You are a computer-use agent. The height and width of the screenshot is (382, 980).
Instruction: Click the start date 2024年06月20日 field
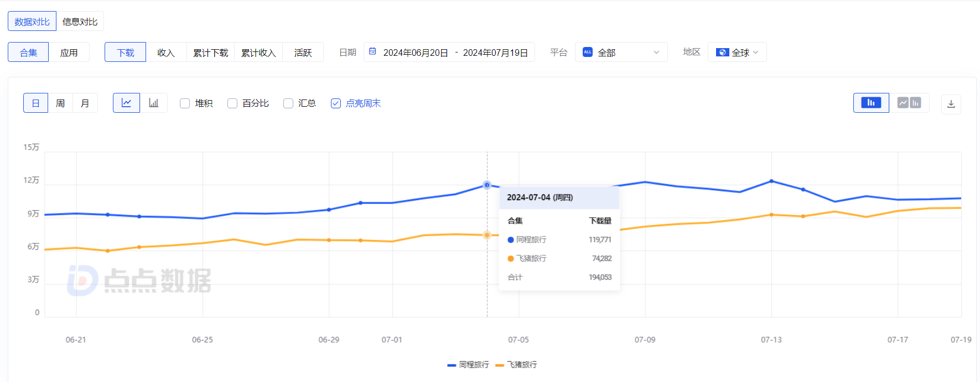(x=416, y=53)
